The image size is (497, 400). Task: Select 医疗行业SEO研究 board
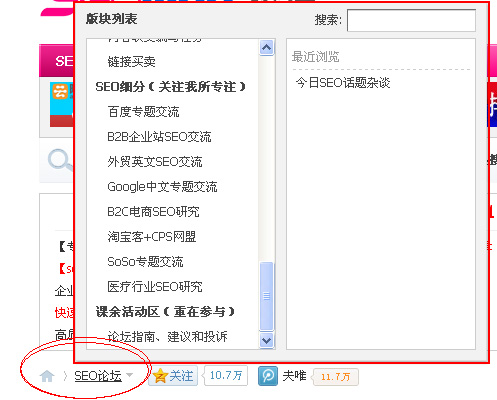point(155,287)
